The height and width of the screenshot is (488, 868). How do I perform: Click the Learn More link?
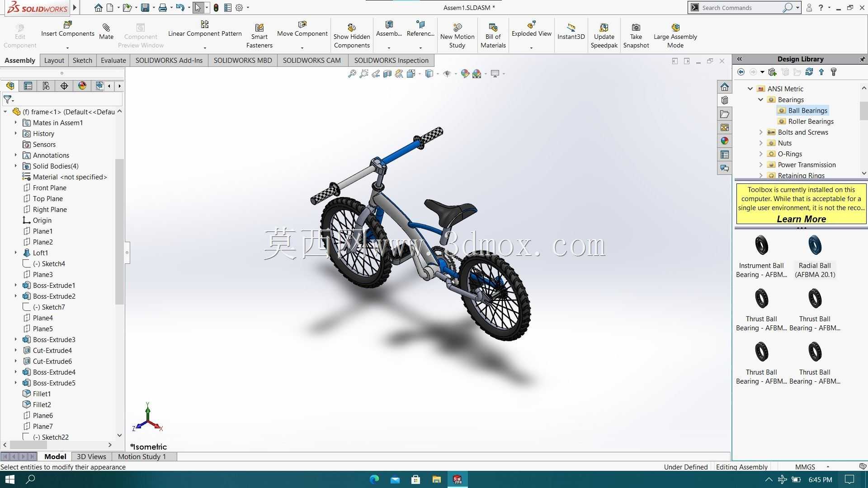tap(802, 219)
